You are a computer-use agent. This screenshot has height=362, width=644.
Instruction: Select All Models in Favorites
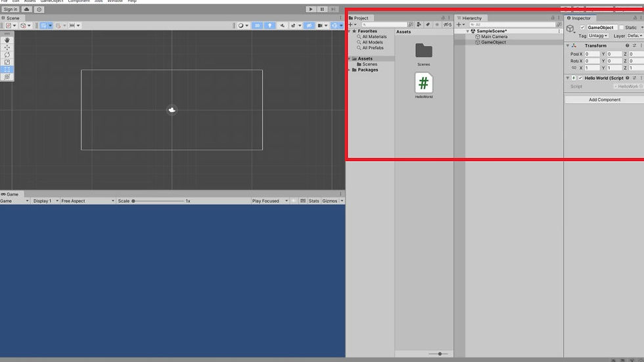372,42
